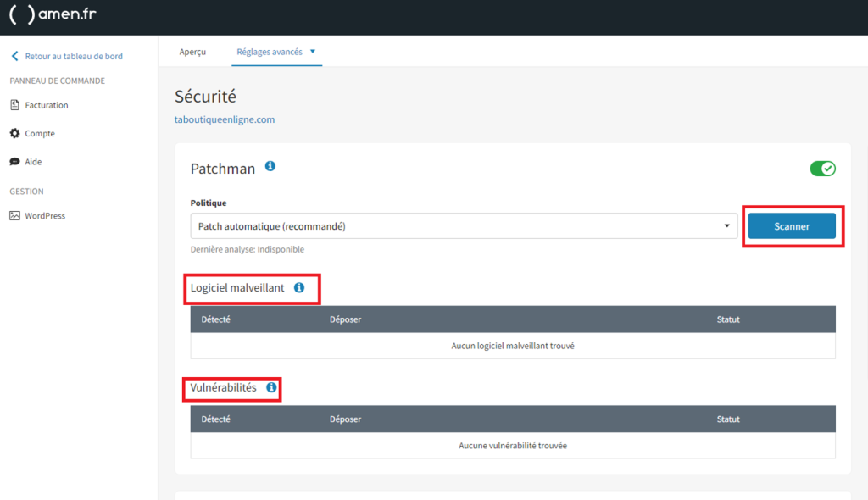Click Détecté header in malware table
Screen dimensions: 868x500
pyautogui.click(x=215, y=319)
